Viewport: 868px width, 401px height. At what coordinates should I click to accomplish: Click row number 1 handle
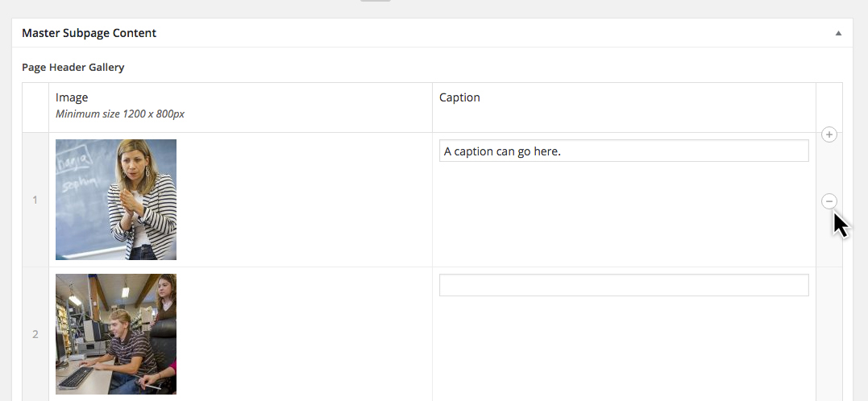point(35,200)
